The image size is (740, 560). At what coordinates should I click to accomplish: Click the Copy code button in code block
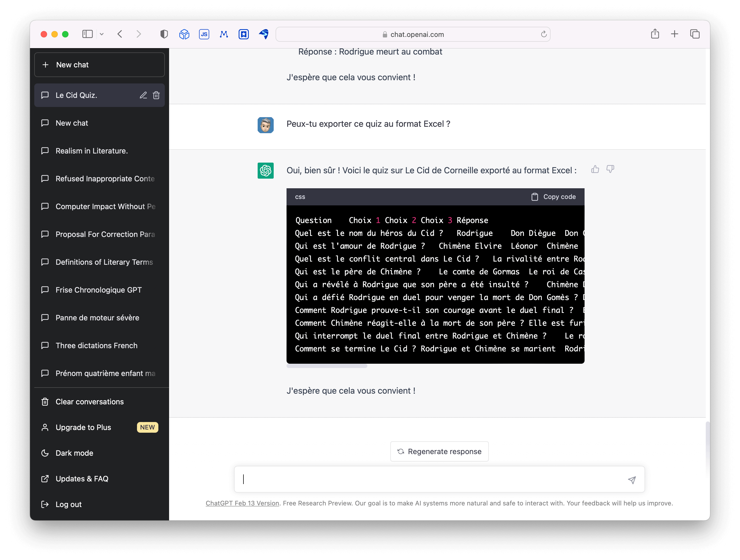pyautogui.click(x=554, y=197)
